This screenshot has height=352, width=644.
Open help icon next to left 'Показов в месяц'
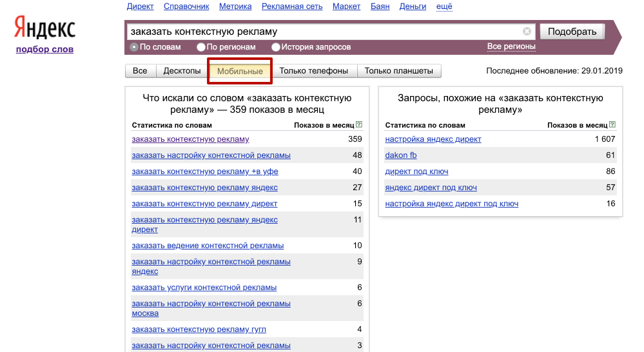coord(359,124)
